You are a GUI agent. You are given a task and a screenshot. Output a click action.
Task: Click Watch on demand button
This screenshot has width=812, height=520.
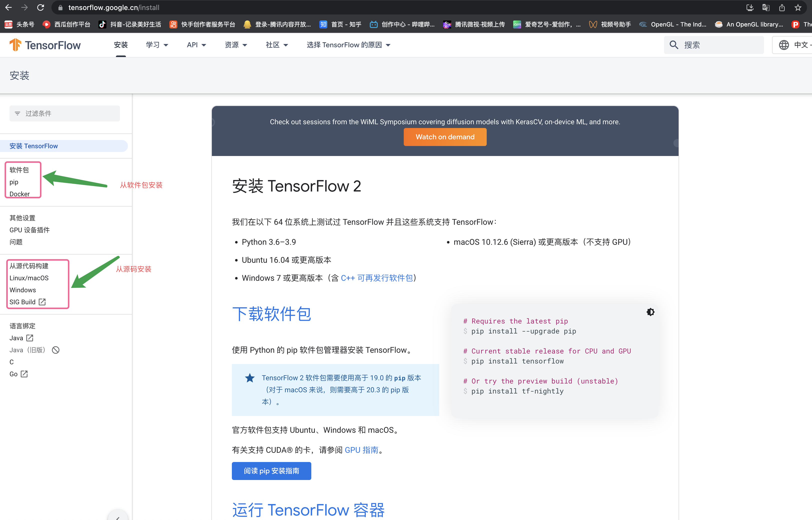[445, 137]
